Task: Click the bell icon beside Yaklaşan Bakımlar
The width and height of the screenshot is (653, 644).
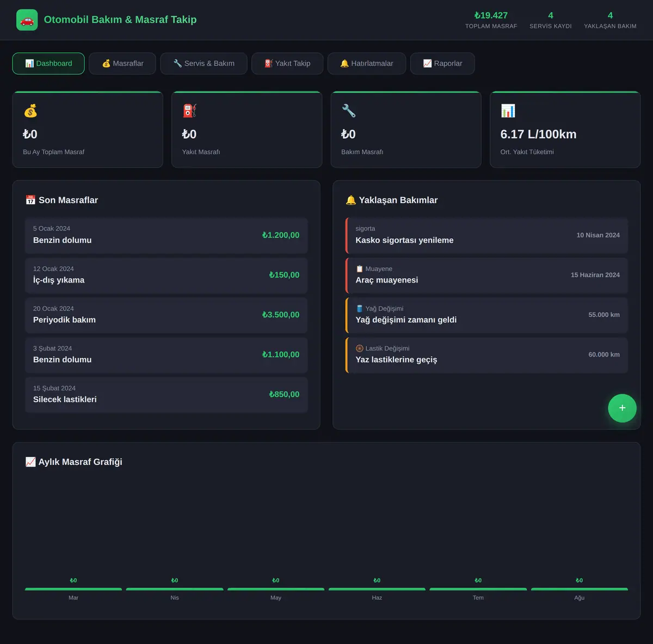Action: pos(351,200)
